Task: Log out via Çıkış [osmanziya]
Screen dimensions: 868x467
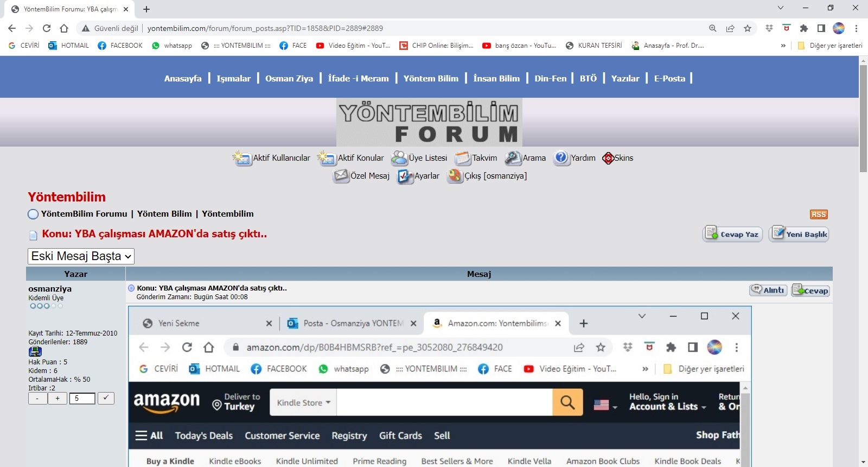Action: pos(487,176)
